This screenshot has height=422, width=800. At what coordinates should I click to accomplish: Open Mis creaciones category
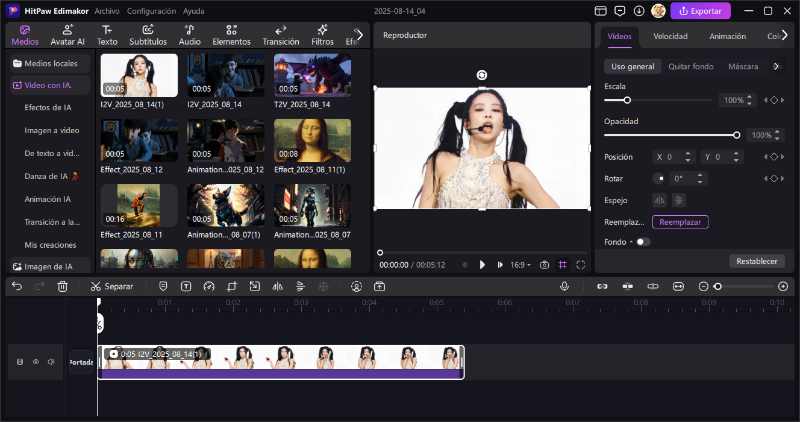click(x=51, y=245)
